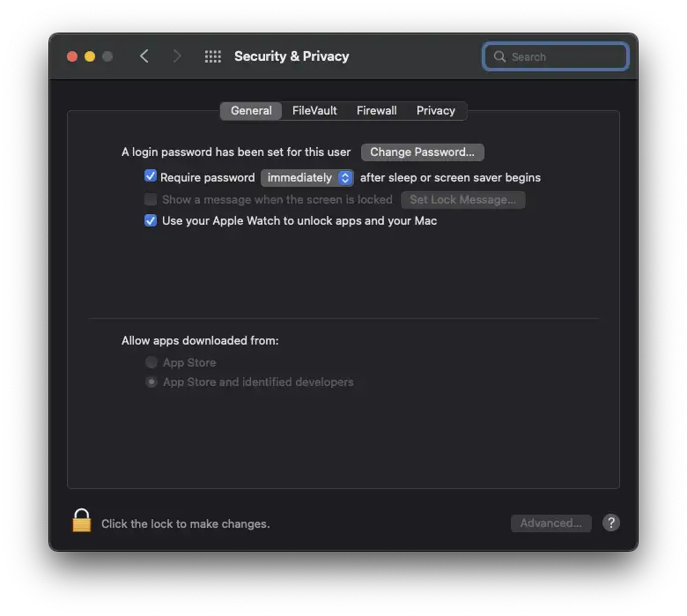
Task: Open help with the question mark button
Action: pos(610,523)
